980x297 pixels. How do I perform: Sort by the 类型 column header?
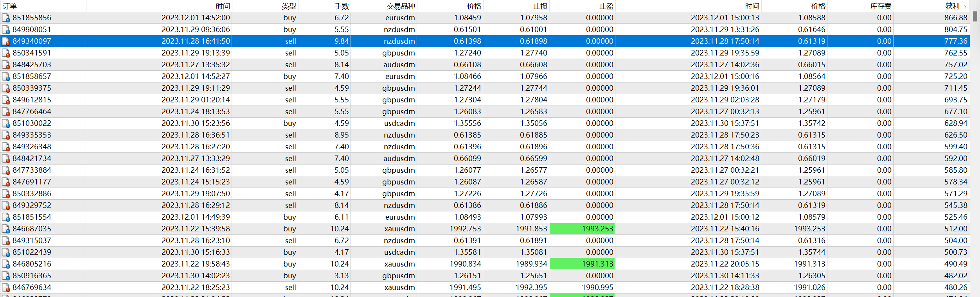click(x=265, y=6)
